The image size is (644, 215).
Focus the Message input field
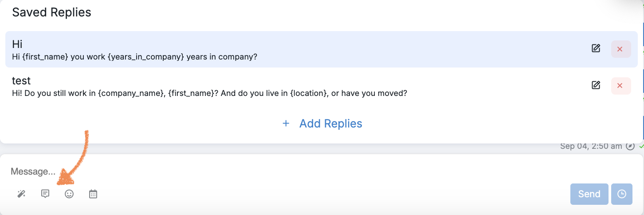pyautogui.click(x=266, y=171)
